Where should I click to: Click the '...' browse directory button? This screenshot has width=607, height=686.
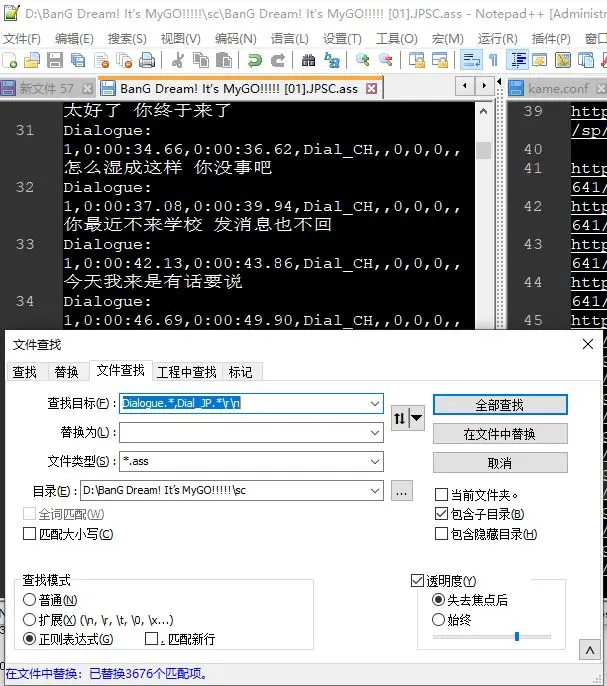point(402,491)
